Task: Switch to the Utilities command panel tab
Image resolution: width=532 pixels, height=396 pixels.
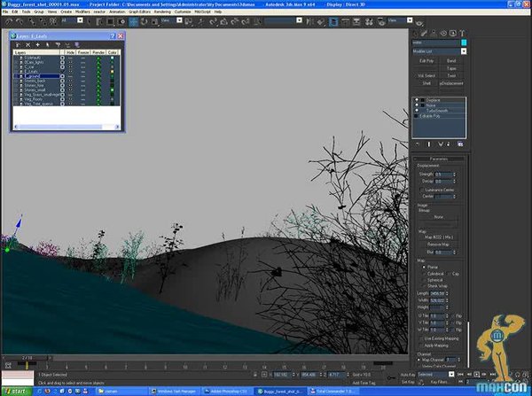Action: coord(462,34)
